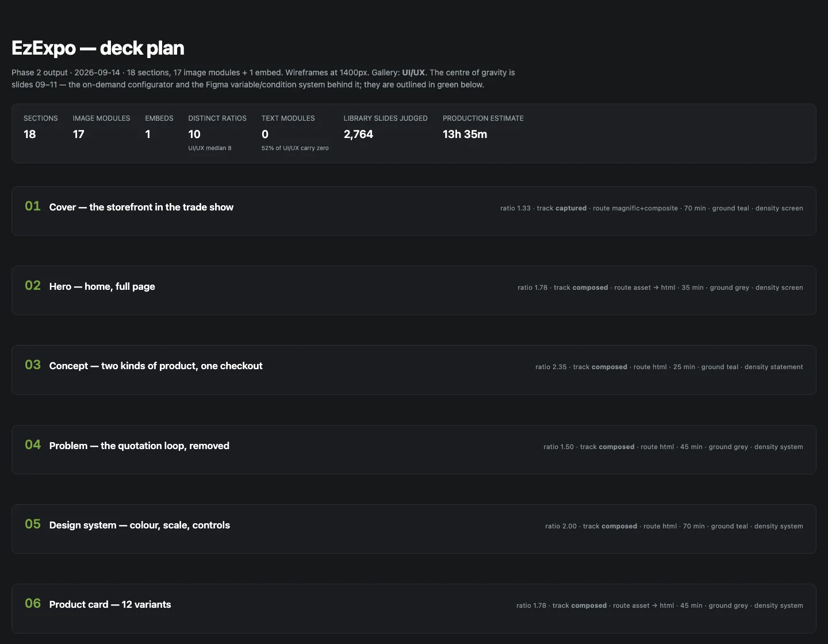This screenshot has height=644, width=828.
Task: Open "Problem — the quotation loop, removed"
Action: point(139,446)
